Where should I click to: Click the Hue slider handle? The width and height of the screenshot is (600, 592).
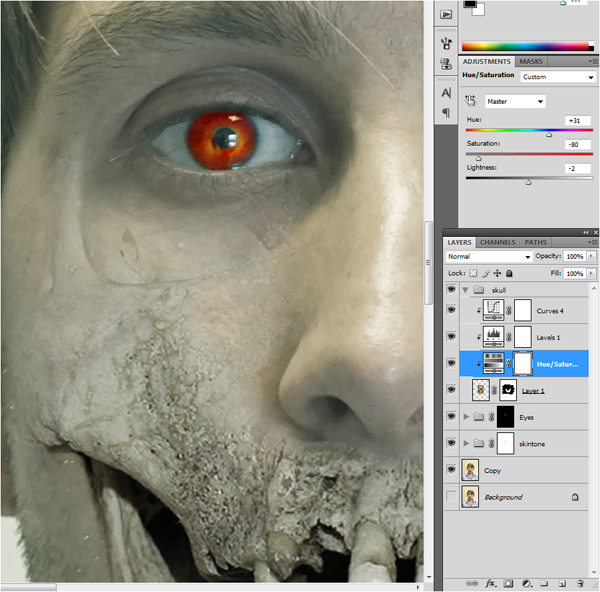coord(549,134)
